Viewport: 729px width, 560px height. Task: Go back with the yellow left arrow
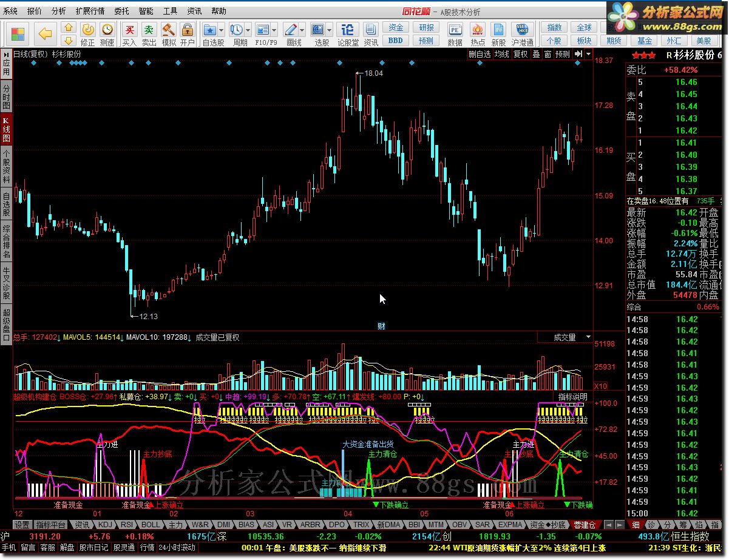point(46,33)
